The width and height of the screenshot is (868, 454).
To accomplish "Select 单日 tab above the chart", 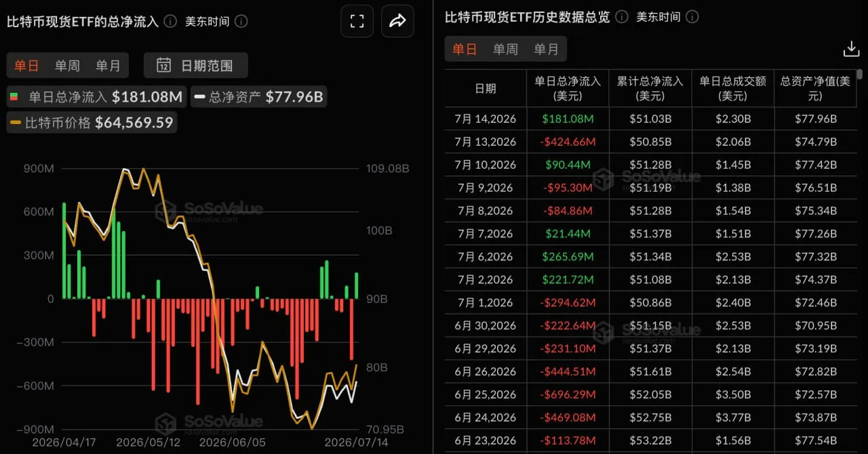I will coord(26,66).
